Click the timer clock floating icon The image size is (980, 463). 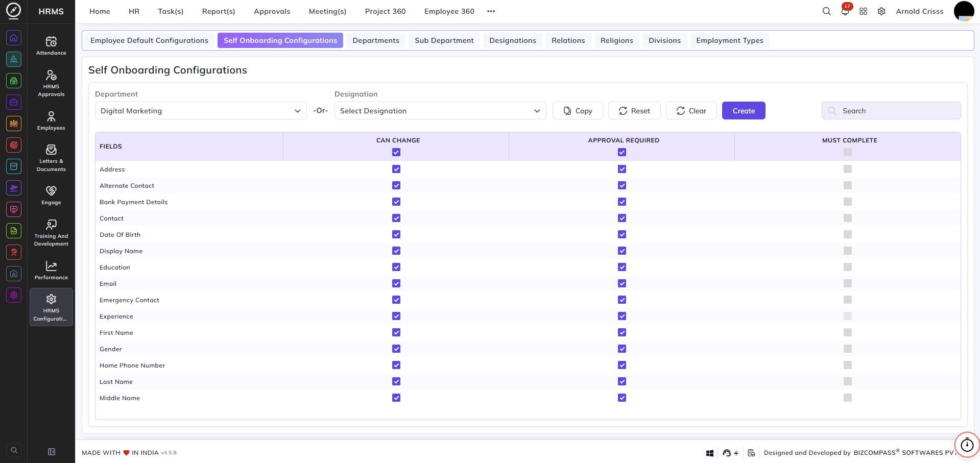click(x=967, y=445)
